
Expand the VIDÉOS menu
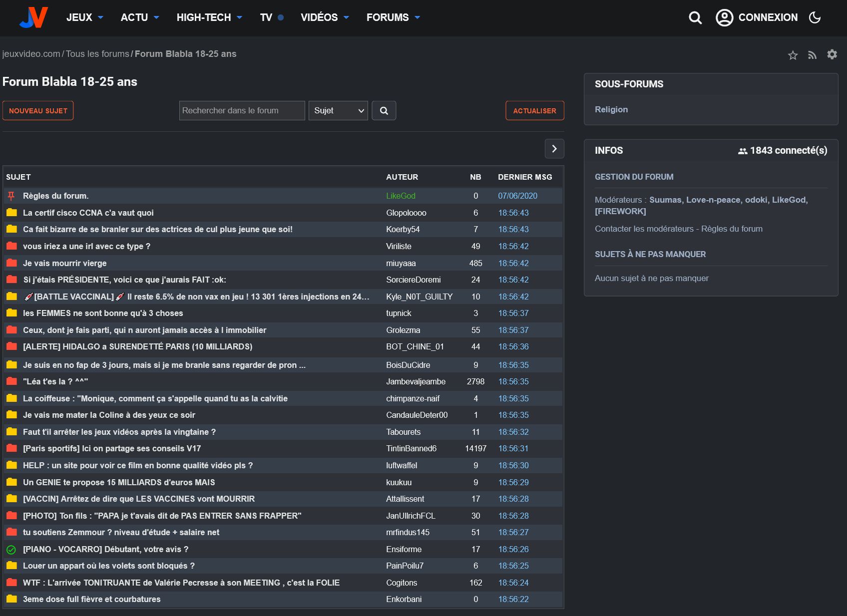(325, 17)
